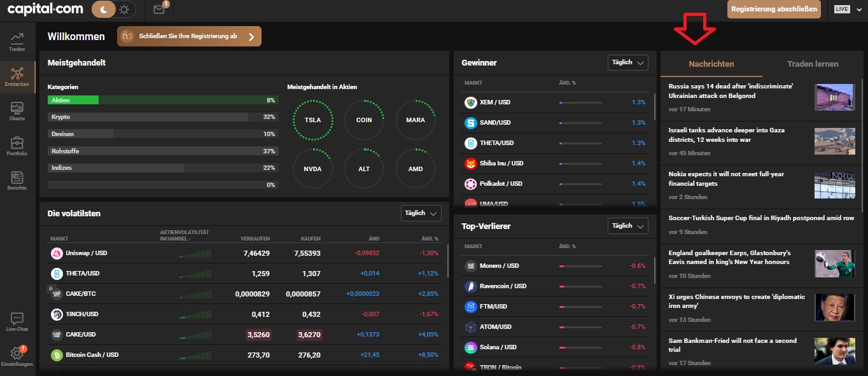This screenshot has width=868, height=376.
Task: Open the Täglich dropdown in Die volatilsten
Action: pyautogui.click(x=421, y=213)
